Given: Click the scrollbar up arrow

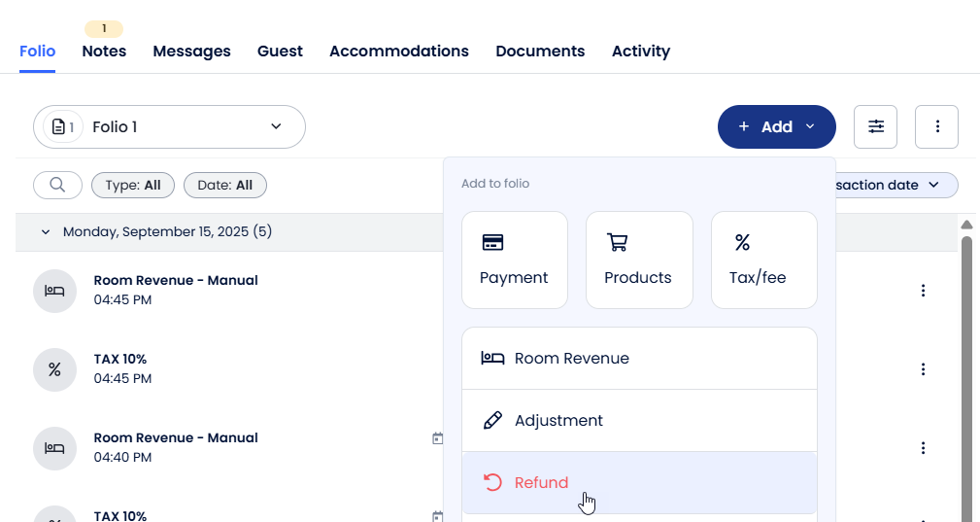Looking at the screenshot, I should click(966, 225).
